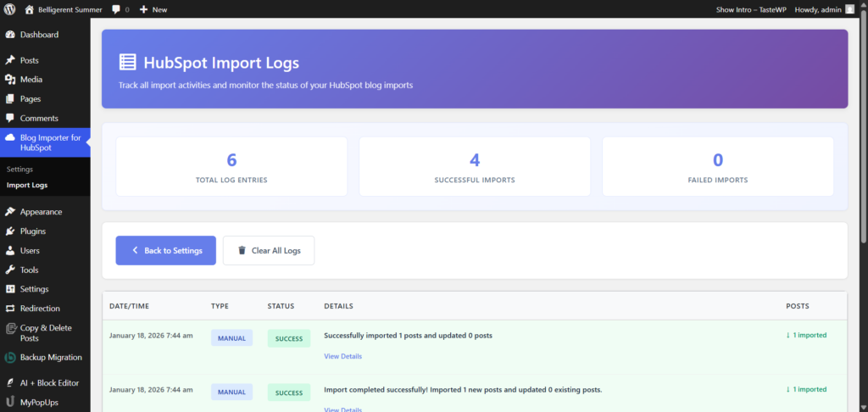The width and height of the screenshot is (868, 412).
Task: Open Copy & Delete Posts menu
Action: [x=46, y=332]
